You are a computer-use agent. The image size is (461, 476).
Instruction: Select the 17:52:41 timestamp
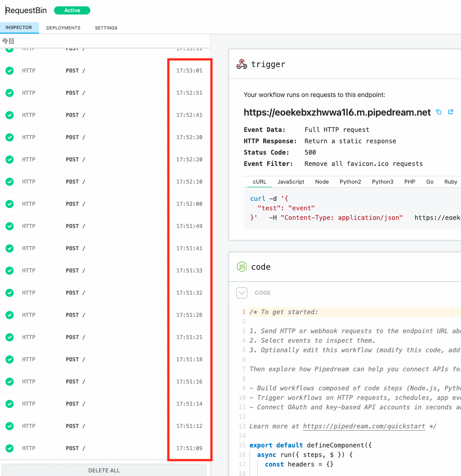point(189,115)
